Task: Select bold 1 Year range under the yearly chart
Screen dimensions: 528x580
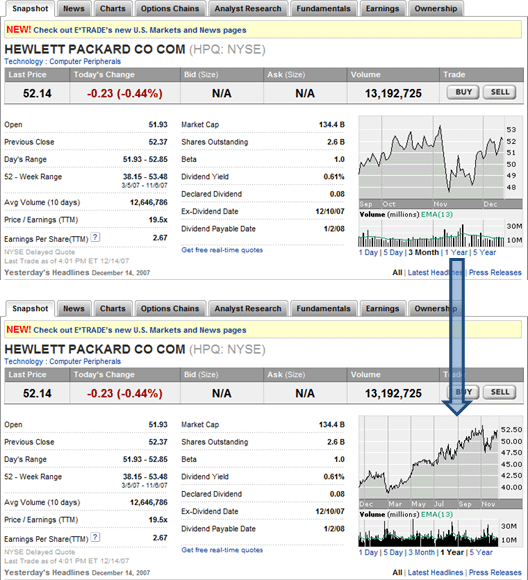Action: 452,552
